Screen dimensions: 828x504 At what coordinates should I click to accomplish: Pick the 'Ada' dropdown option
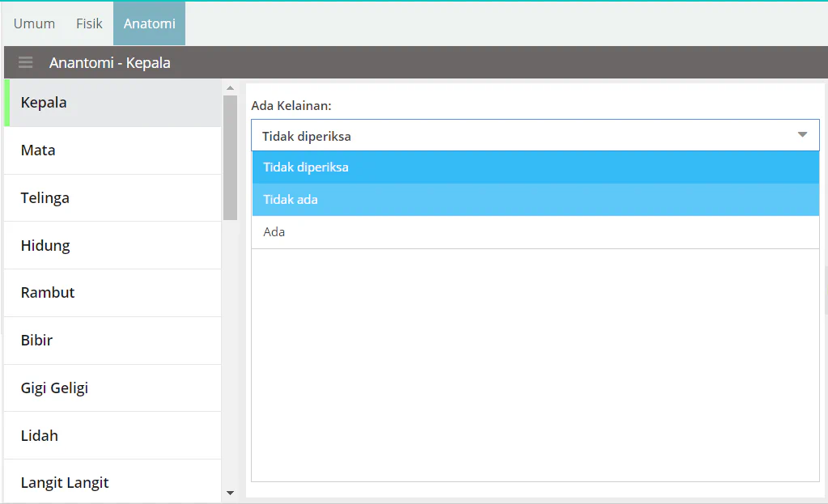pyautogui.click(x=536, y=231)
